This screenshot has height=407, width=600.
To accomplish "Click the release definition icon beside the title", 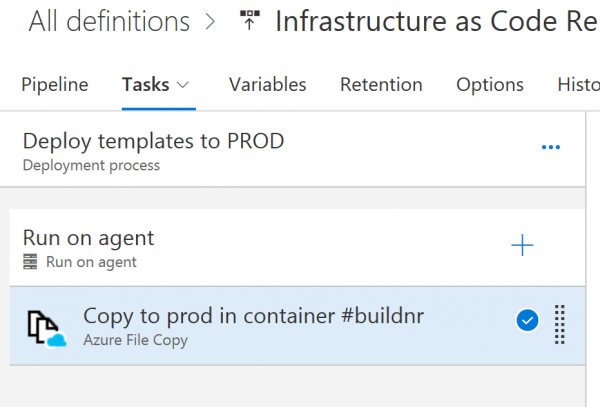I will point(250,21).
